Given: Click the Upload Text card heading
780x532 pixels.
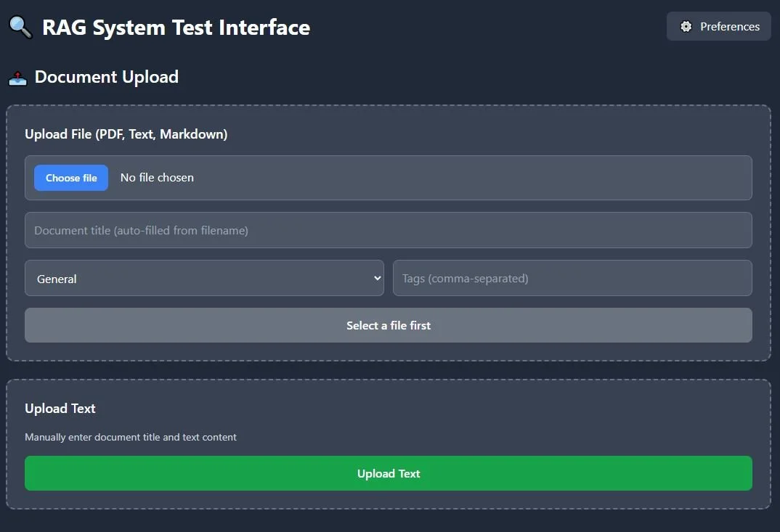Looking at the screenshot, I should pyautogui.click(x=60, y=409).
